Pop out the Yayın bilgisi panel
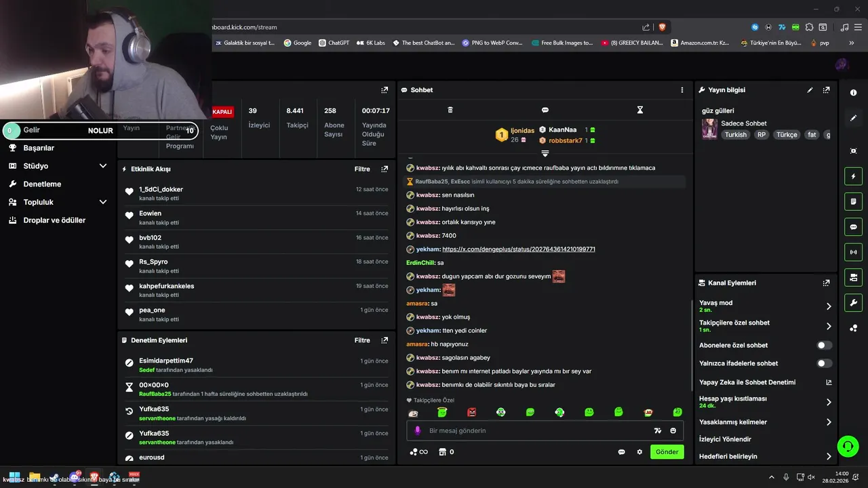The image size is (868, 488). [x=826, y=89]
